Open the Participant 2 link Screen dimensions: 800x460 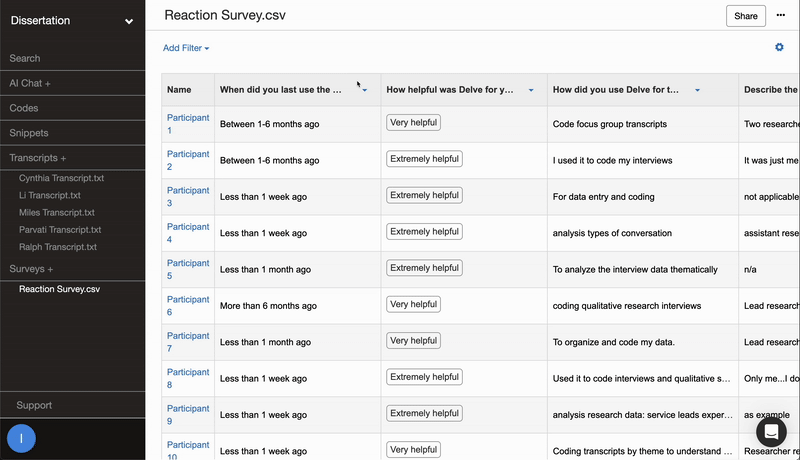pyautogui.click(x=188, y=160)
